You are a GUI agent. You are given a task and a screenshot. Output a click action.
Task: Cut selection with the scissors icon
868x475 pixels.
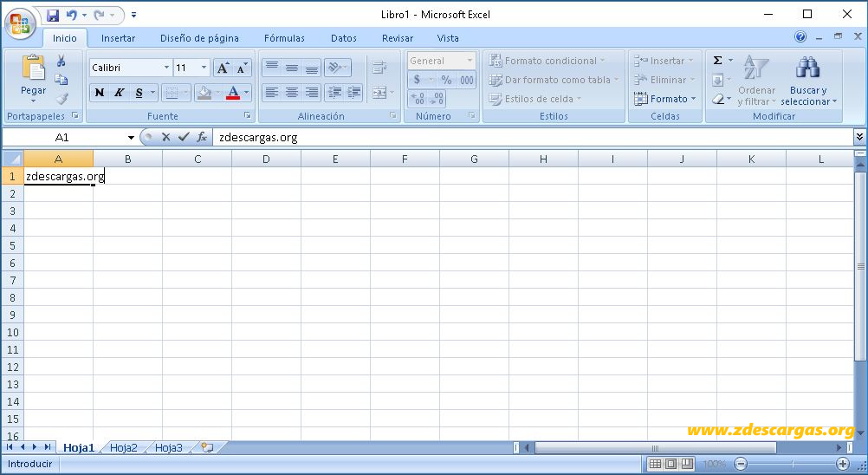pyautogui.click(x=62, y=61)
